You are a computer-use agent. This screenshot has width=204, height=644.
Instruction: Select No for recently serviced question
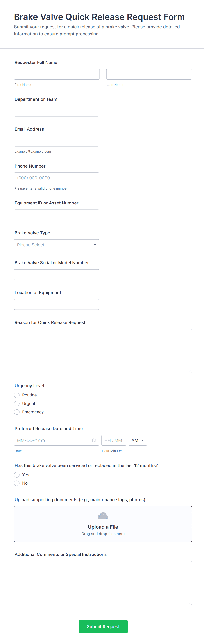point(17,483)
